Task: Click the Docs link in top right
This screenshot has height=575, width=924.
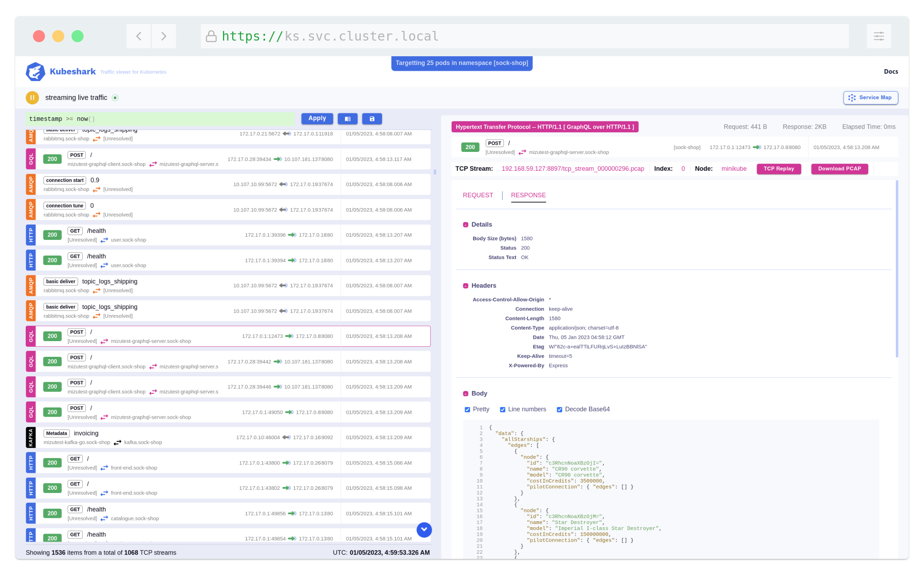Action: pos(892,72)
